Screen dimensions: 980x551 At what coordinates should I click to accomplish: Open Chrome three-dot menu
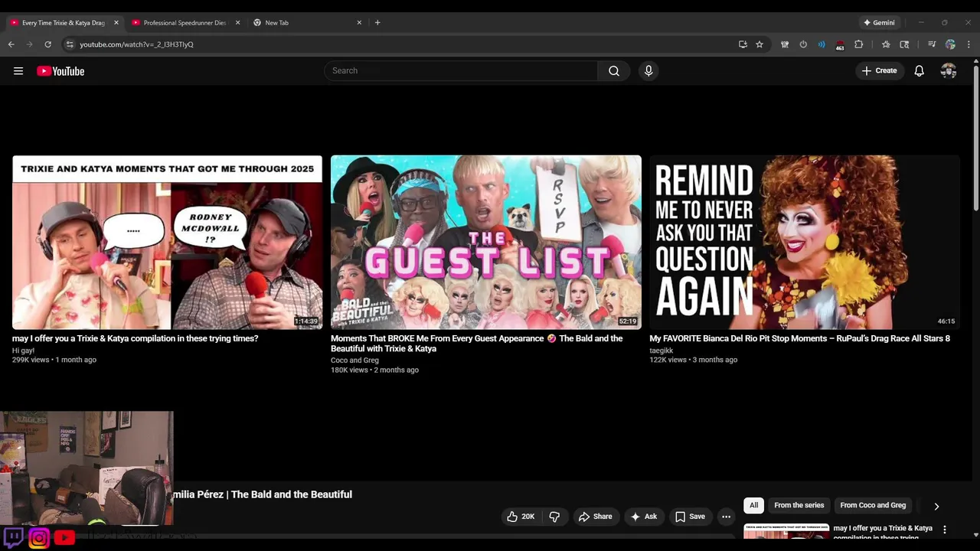point(969,44)
